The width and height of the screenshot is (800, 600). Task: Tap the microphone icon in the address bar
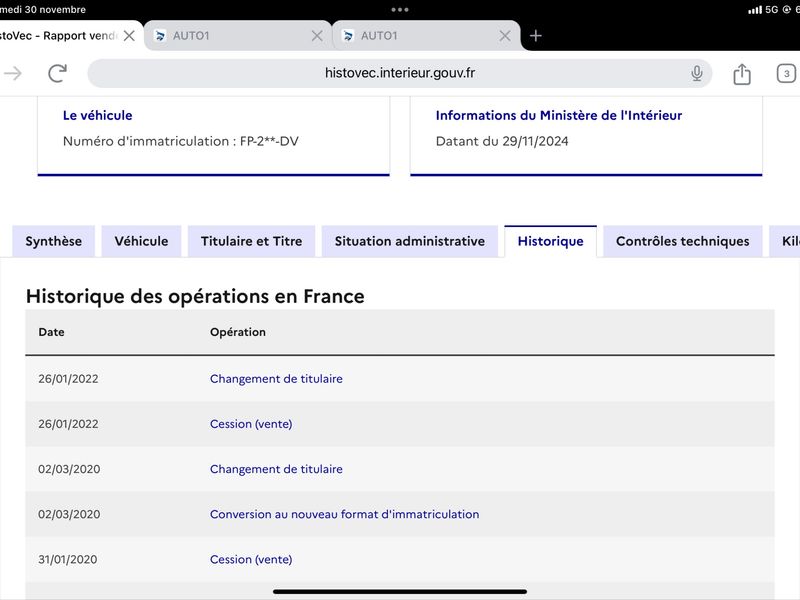coord(696,73)
